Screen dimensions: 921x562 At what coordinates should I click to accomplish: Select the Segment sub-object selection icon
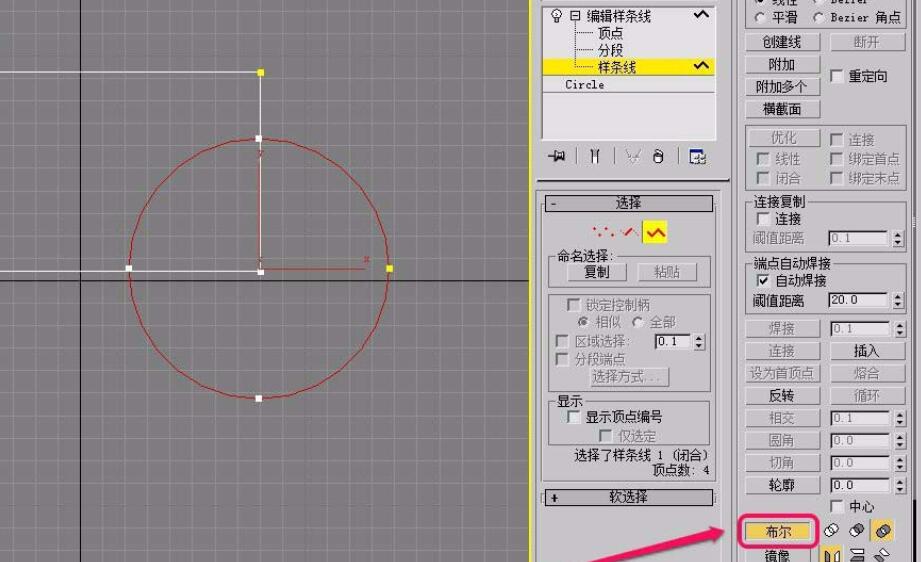click(629, 232)
